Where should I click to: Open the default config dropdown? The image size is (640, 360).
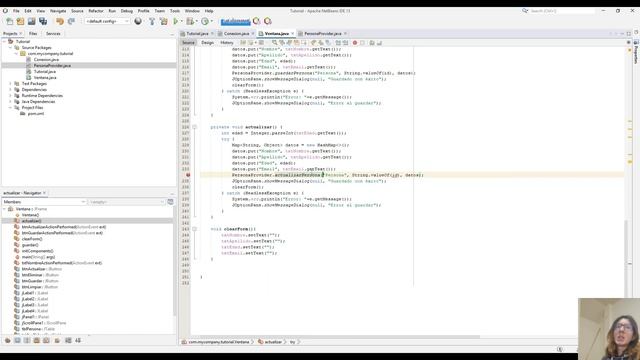(107, 21)
